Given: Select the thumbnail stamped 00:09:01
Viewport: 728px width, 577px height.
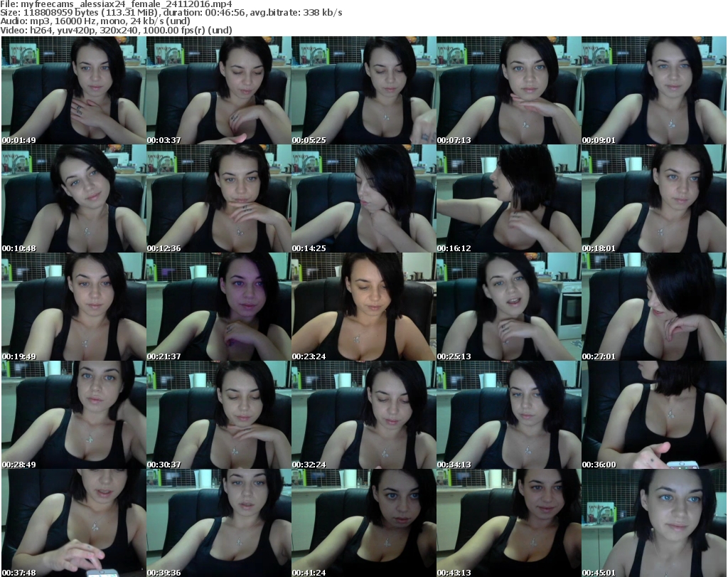Looking at the screenshot, I should [x=654, y=90].
